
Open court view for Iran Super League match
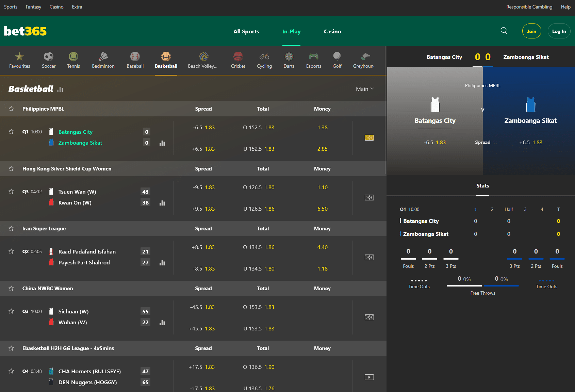coord(369,258)
